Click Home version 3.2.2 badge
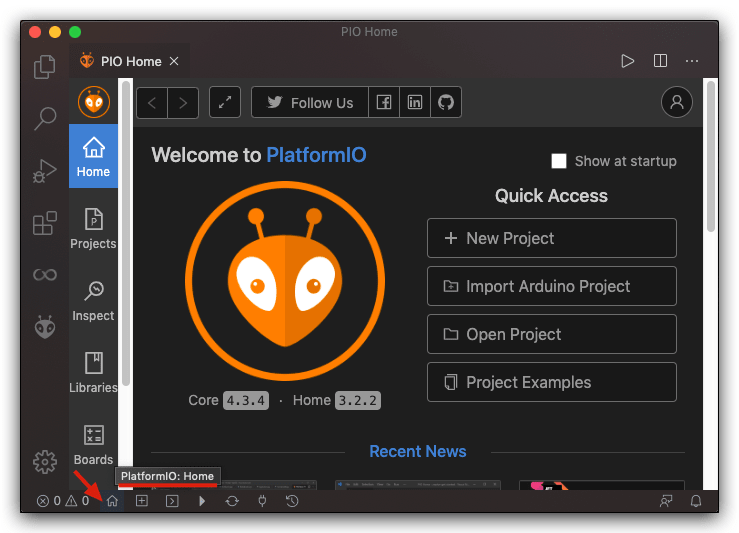Viewport: 739px width, 533px height. tap(358, 401)
